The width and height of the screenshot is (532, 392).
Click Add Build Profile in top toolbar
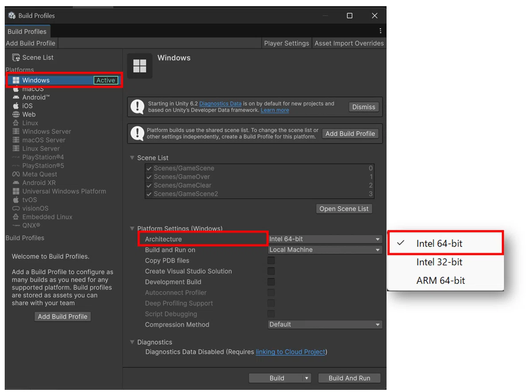31,43
